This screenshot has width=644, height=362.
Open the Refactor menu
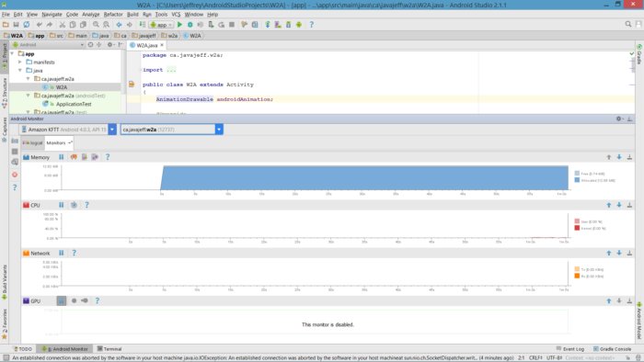coord(113,15)
